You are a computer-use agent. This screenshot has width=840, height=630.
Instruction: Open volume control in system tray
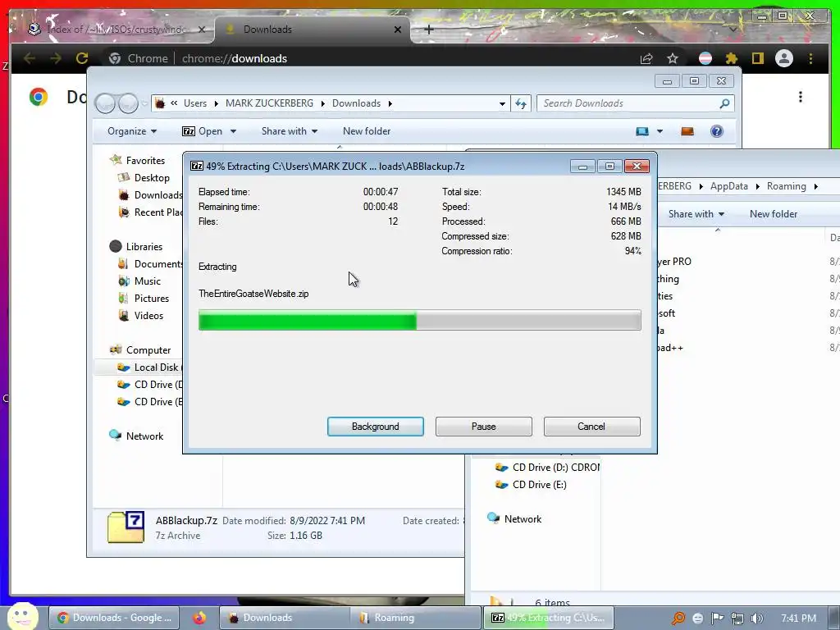point(757,619)
